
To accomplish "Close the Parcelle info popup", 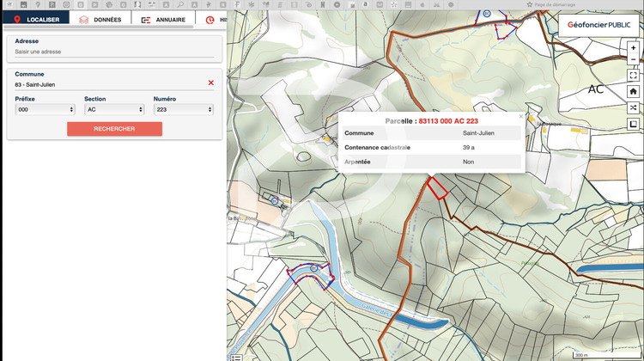I will [520, 115].
